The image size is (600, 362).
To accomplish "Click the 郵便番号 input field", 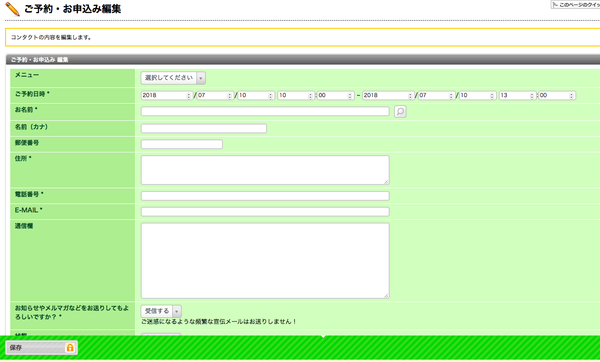I will (x=182, y=144).
